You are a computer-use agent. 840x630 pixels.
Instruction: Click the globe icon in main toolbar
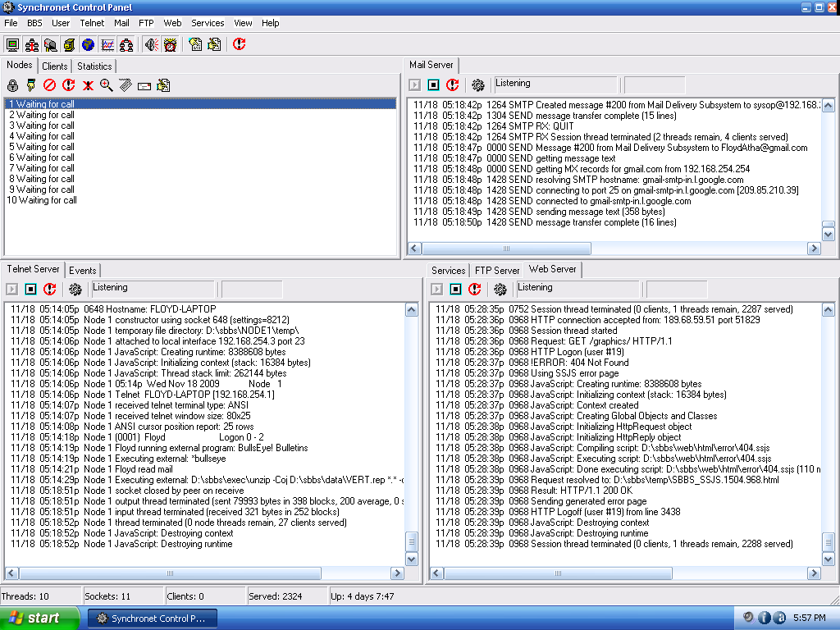pos(88,44)
